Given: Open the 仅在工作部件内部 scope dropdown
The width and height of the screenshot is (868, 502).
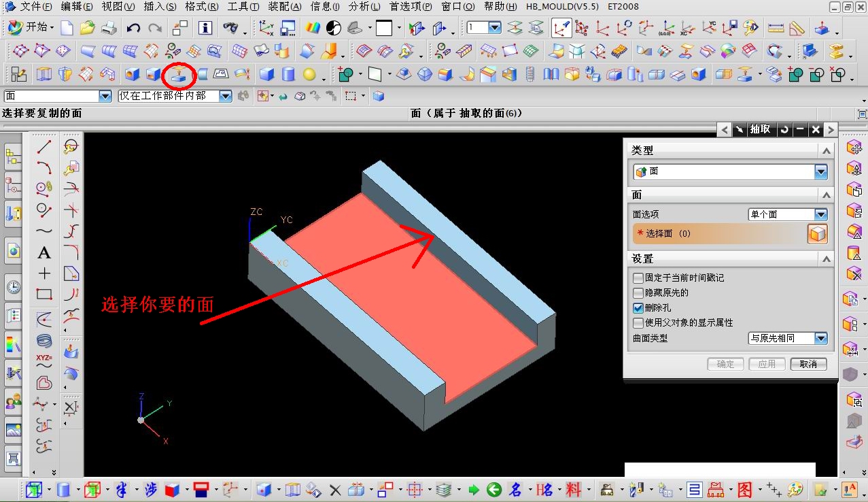Looking at the screenshot, I should tap(226, 97).
